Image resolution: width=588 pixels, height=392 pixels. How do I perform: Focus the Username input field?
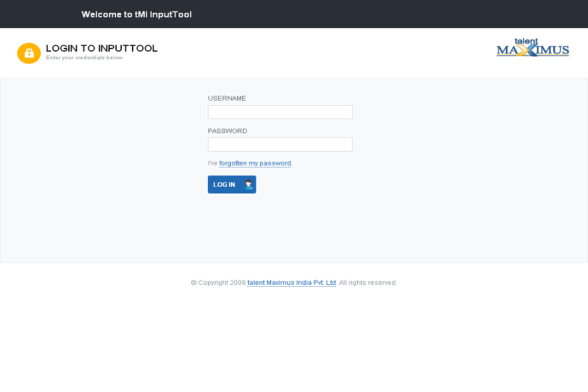(280, 112)
